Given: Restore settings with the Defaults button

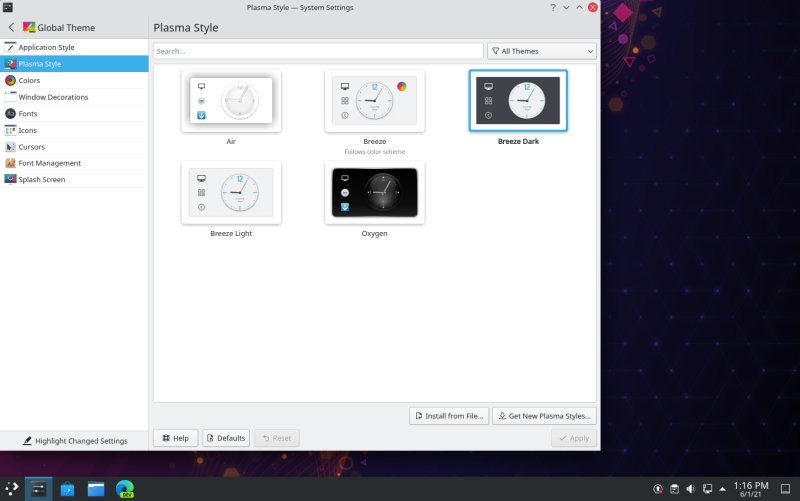Looking at the screenshot, I should click(x=225, y=438).
